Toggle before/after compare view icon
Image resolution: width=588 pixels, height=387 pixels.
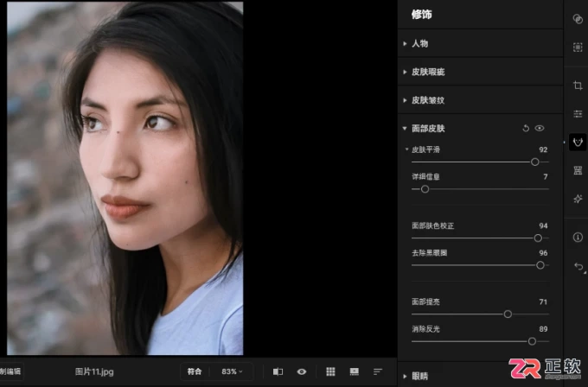278,371
